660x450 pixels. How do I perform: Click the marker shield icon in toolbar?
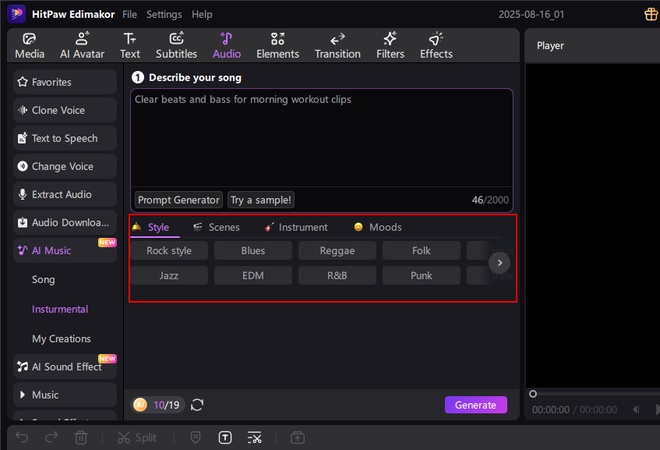(195, 437)
